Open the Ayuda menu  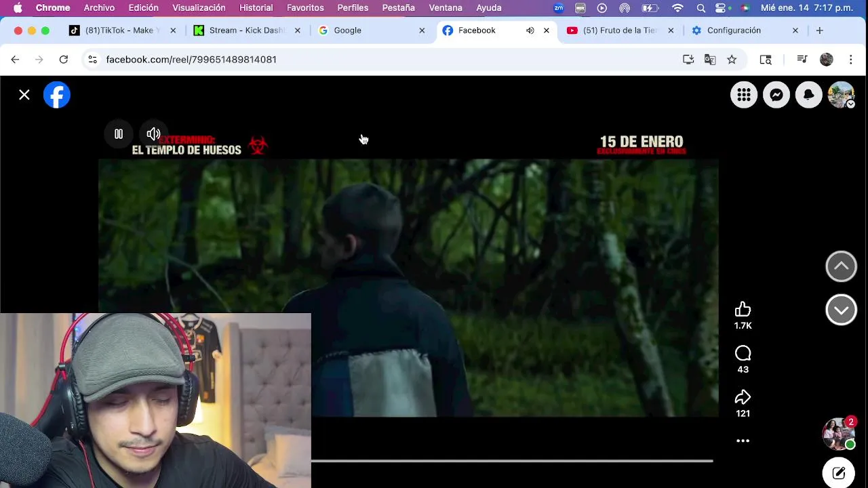pos(489,8)
